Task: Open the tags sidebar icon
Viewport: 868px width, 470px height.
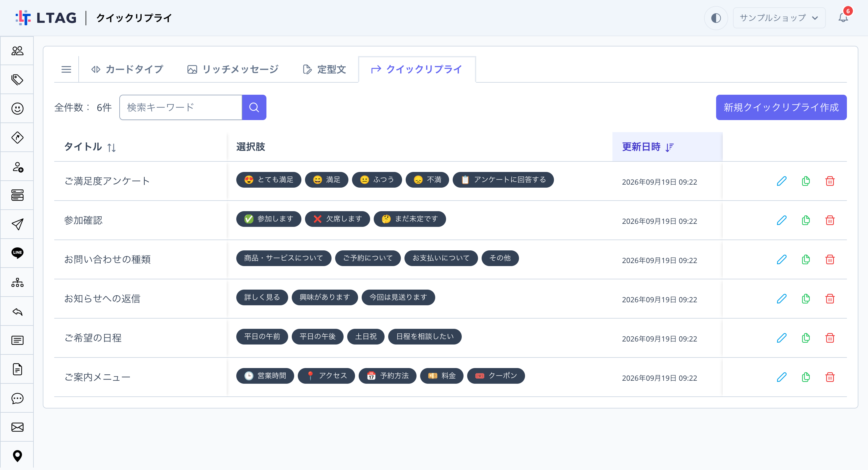Action: tap(17, 80)
